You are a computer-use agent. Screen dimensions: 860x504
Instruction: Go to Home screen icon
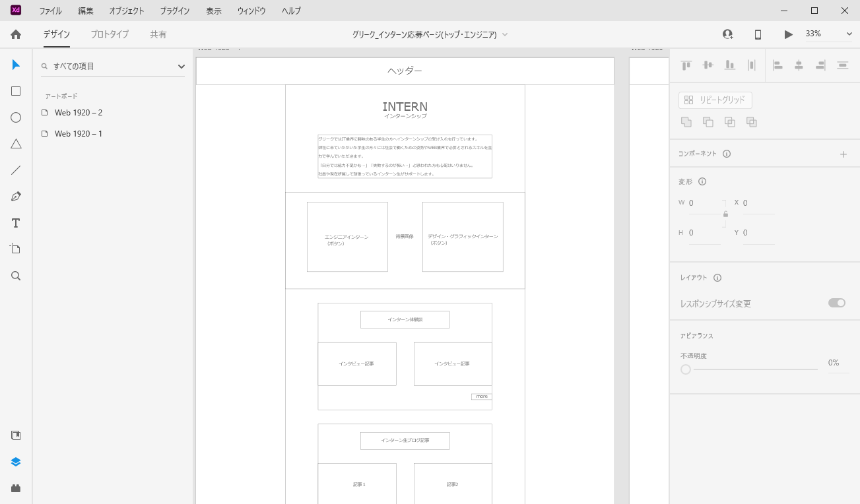point(16,34)
